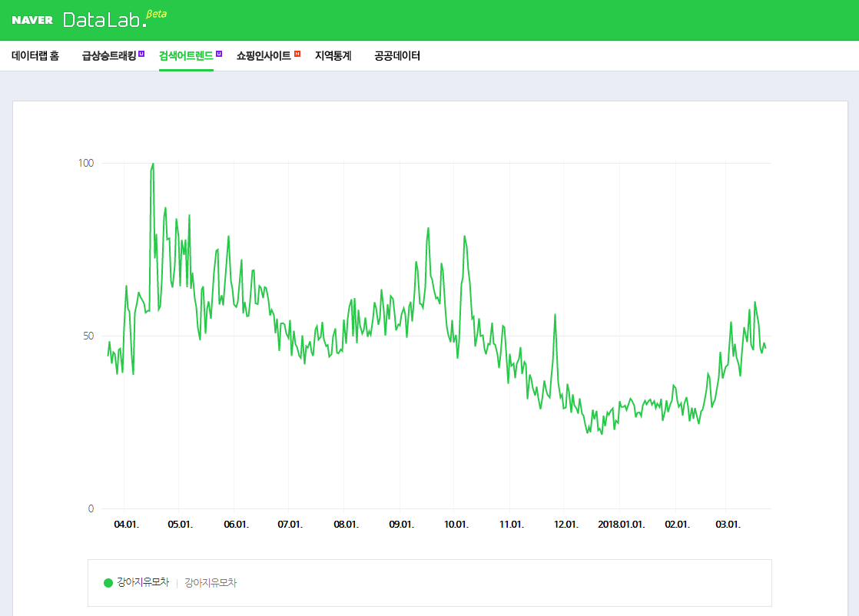Viewport: 859px width, 616px height.
Task: Click the 10.01. x-axis label
Action: coord(456,525)
